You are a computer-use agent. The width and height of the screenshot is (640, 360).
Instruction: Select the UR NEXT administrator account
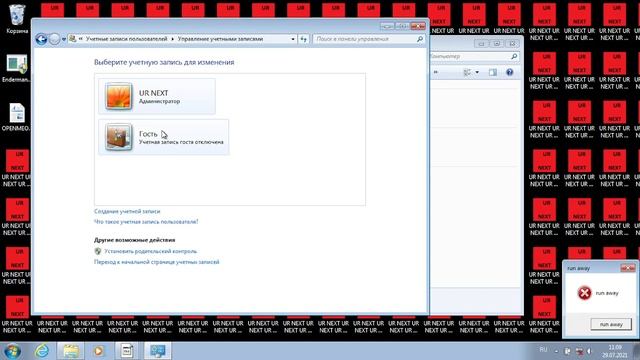[157, 96]
